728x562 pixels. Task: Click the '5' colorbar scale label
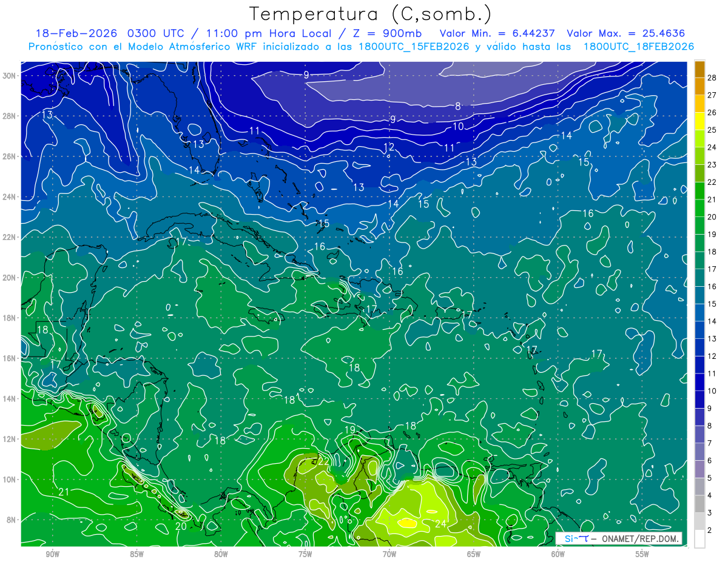710,478
